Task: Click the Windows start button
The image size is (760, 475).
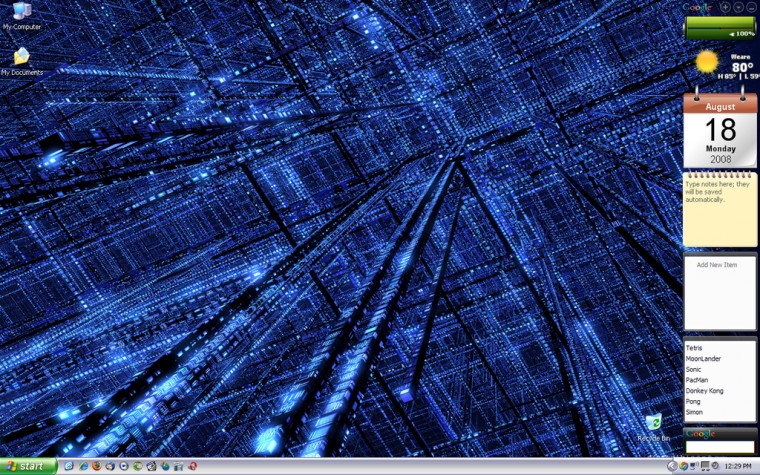Action: [28, 466]
